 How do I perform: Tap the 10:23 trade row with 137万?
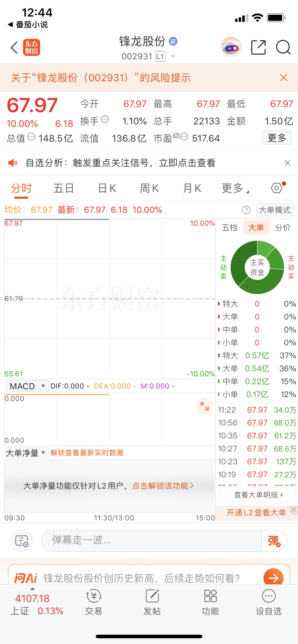[257, 461]
